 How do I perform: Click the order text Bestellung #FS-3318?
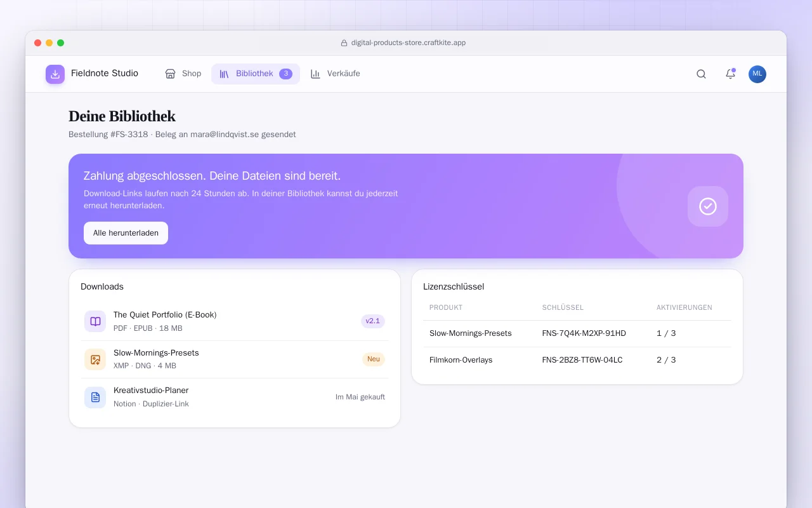pos(108,135)
